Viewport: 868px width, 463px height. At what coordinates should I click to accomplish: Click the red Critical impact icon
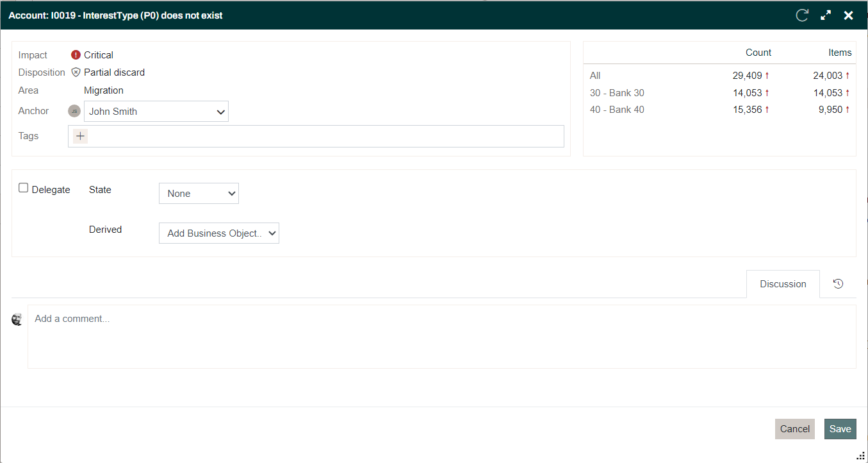[x=76, y=55]
